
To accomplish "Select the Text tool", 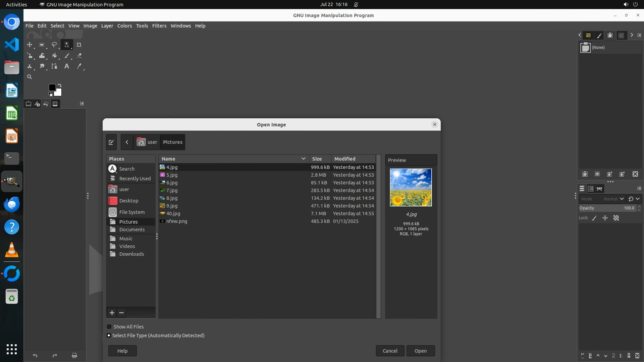I will coord(67,66).
